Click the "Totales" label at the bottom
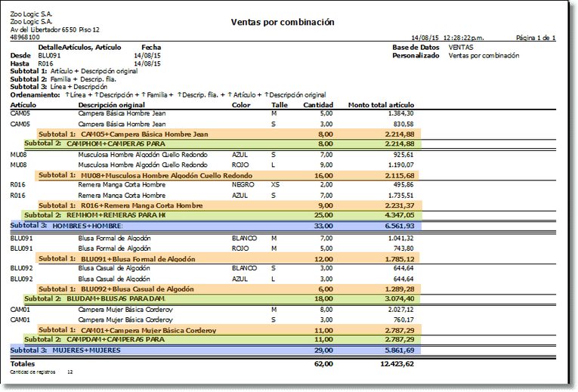578x392 pixels. pos(22,363)
